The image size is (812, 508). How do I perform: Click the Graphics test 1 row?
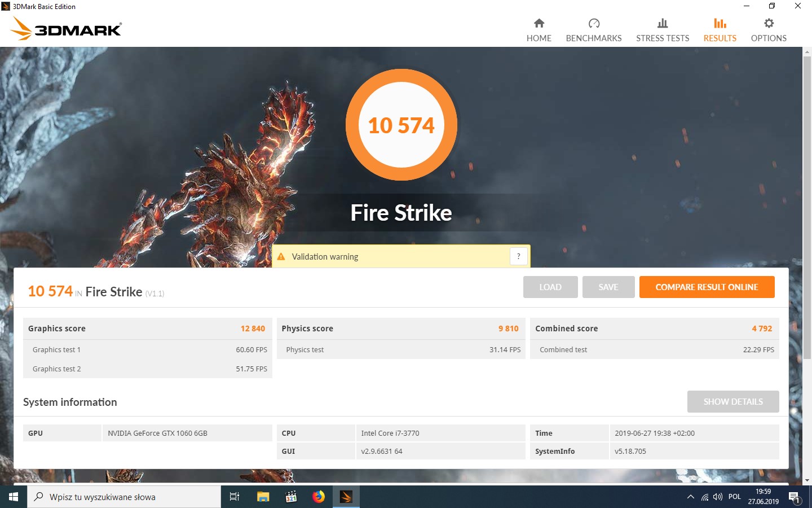click(148, 349)
